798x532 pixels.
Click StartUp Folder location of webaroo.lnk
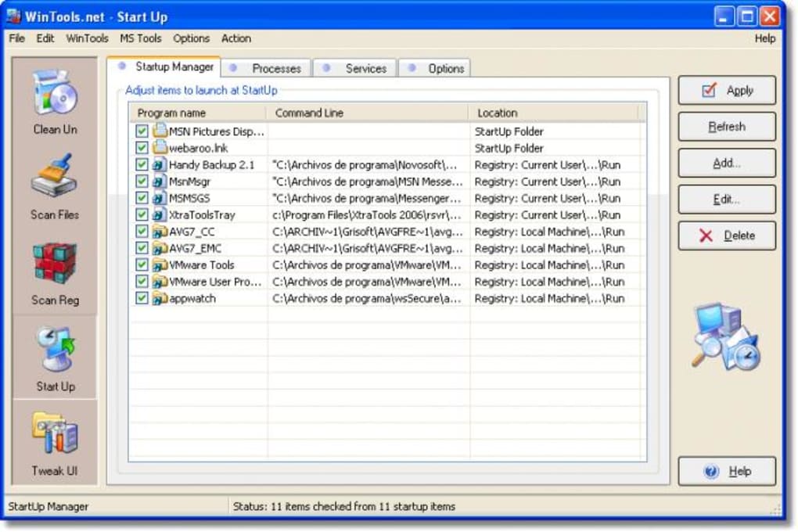(509, 148)
